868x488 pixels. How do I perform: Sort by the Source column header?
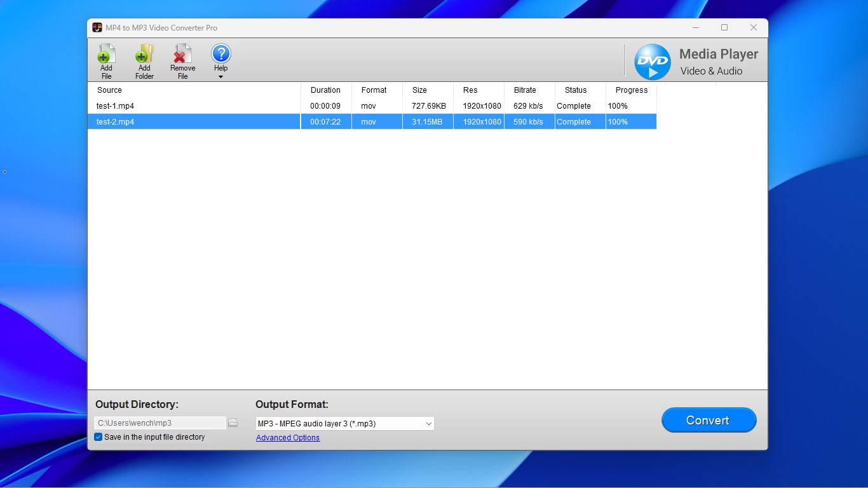(x=194, y=90)
